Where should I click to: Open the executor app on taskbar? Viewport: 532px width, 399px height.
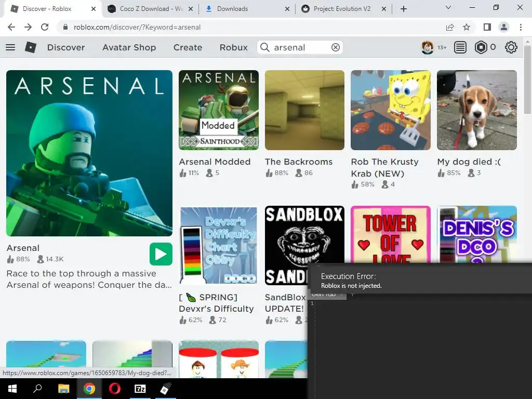[x=166, y=389]
